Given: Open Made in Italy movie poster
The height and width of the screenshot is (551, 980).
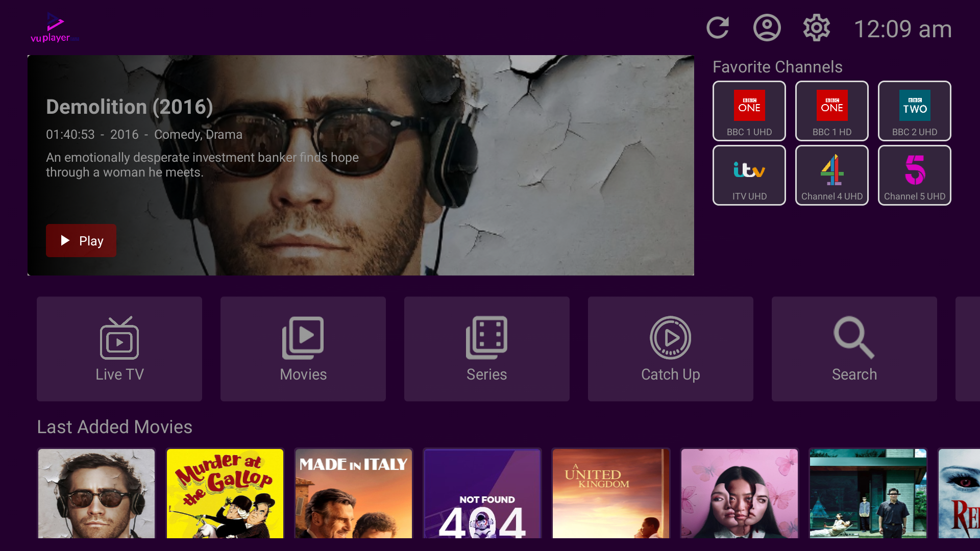Looking at the screenshot, I should tap(354, 493).
